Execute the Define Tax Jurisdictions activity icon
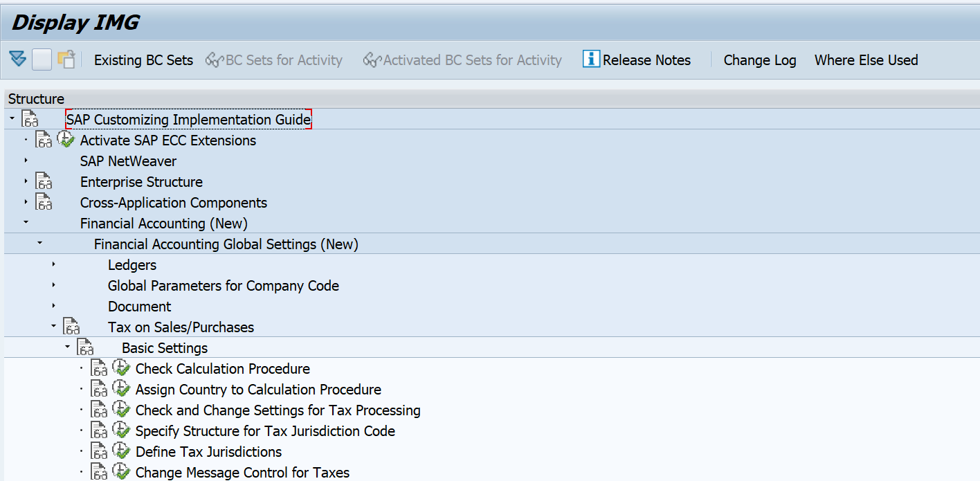This screenshot has width=980, height=481. coord(121,451)
